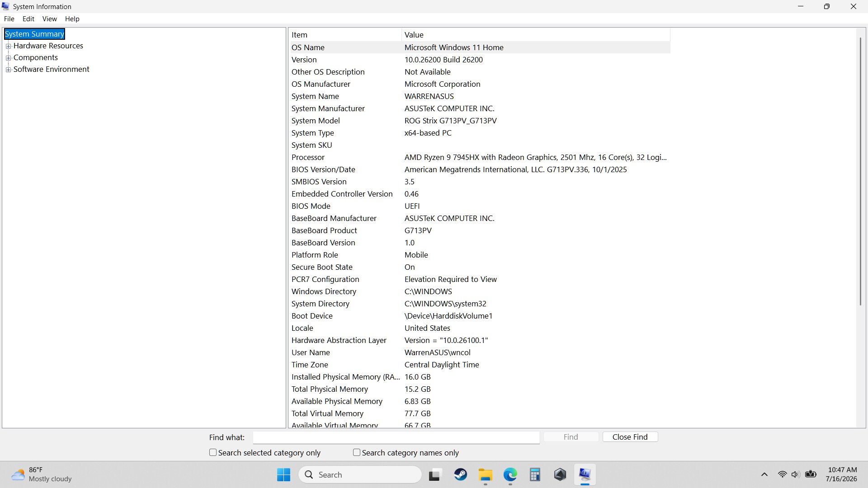This screenshot has height=488, width=868.
Task: Select the Time Zone row
Action: point(480,365)
